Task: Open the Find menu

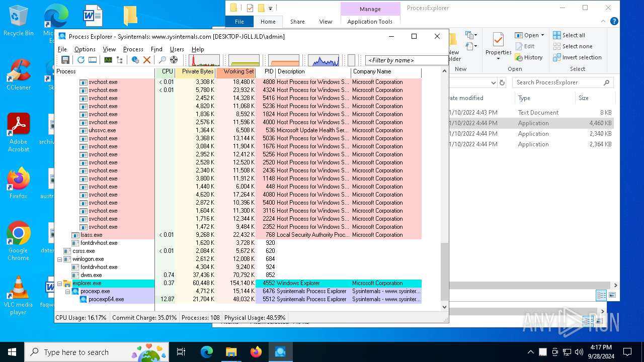Action: (x=156, y=49)
